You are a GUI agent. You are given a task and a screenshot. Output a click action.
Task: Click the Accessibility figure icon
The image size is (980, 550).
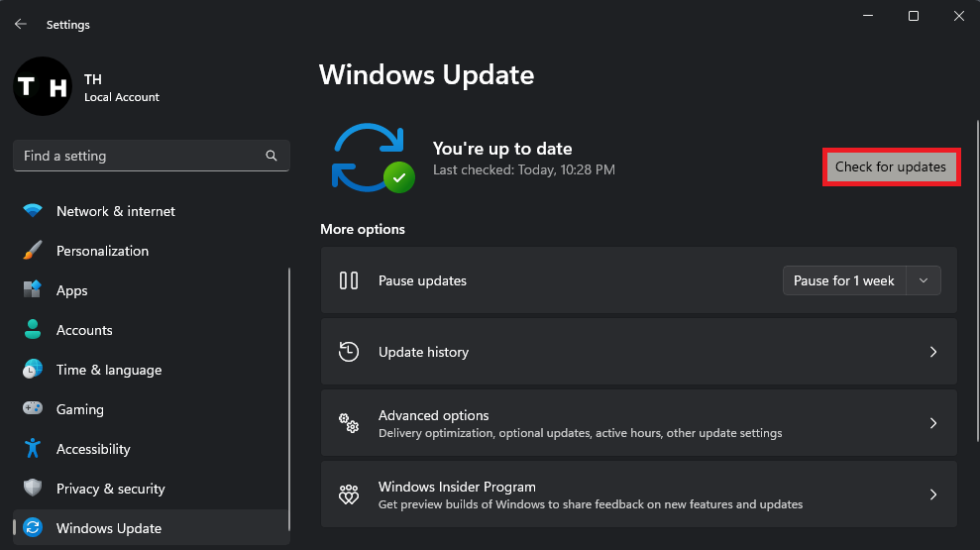[33, 448]
